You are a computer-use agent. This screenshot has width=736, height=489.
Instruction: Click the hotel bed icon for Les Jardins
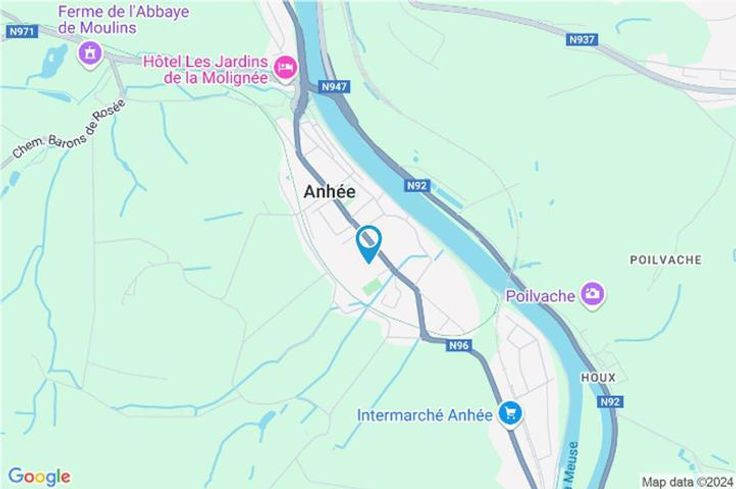tap(286, 69)
